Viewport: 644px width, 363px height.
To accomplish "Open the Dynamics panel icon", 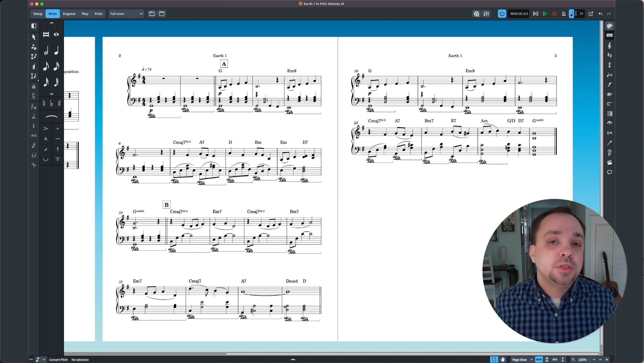I will click(x=610, y=85).
